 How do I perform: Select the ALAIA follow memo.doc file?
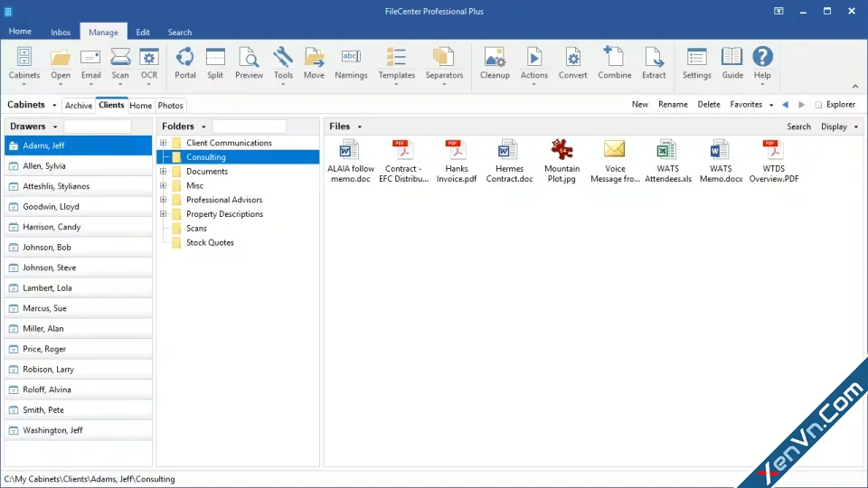coord(351,161)
